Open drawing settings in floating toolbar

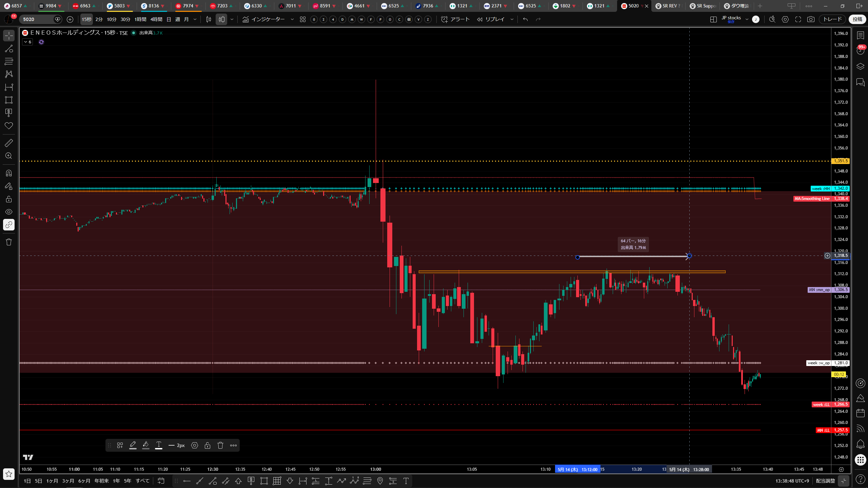coord(195,445)
